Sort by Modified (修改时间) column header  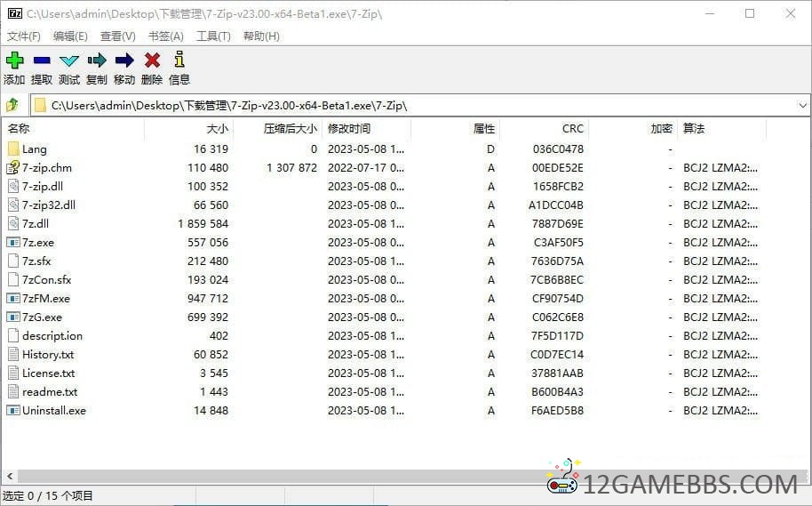(367, 129)
